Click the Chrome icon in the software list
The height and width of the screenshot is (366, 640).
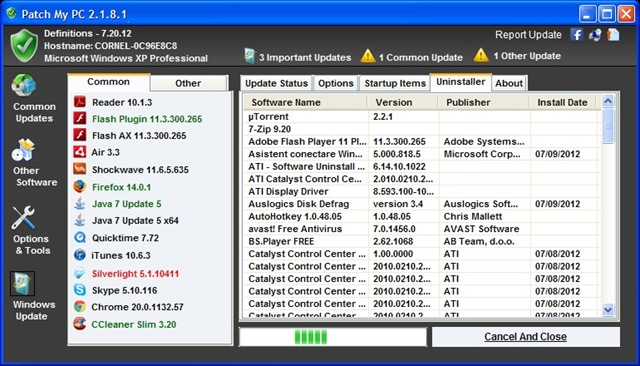click(80, 306)
